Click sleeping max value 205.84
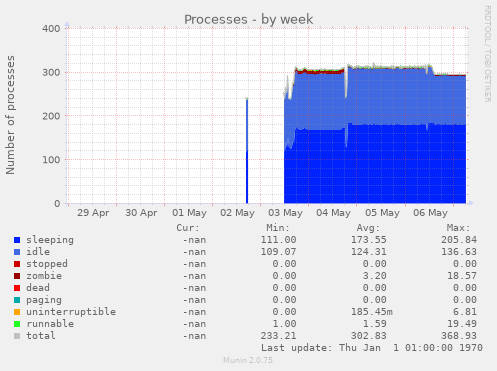497x371 pixels. pyautogui.click(x=459, y=240)
